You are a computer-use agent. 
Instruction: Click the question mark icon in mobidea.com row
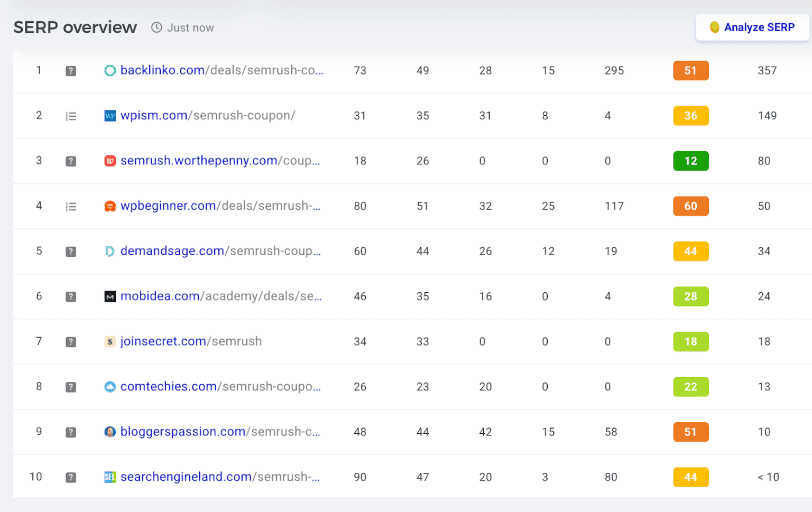coord(71,297)
